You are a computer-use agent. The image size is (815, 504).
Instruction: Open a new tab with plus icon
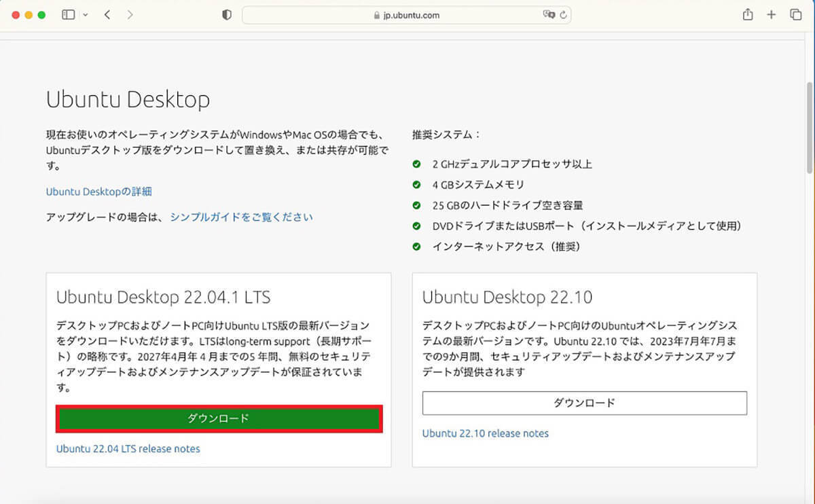772,15
